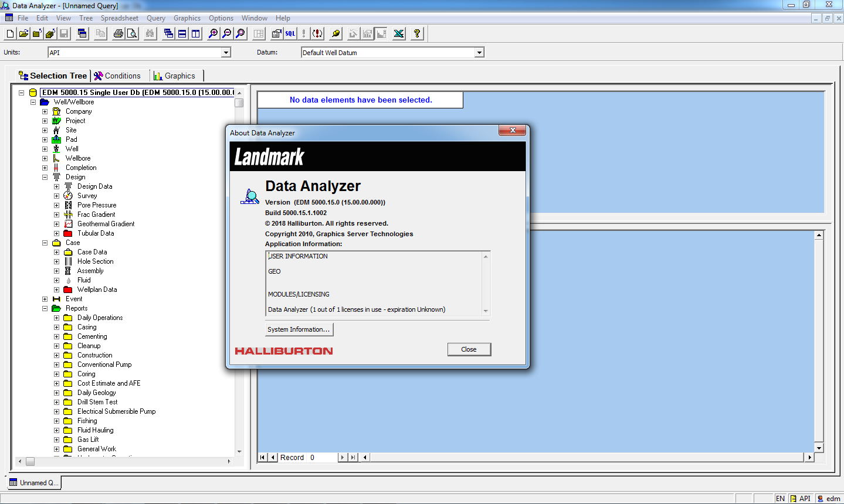Open the Units dropdown showing API
Screen dimensions: 844x504
point(226,53)
